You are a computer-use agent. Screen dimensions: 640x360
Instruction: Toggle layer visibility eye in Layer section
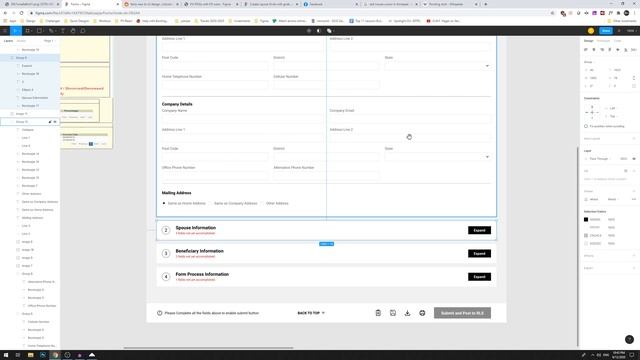pyautogui.click(x=634, y=159)
